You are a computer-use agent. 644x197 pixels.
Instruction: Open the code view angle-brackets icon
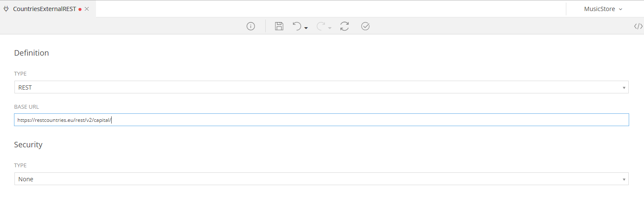638,26
